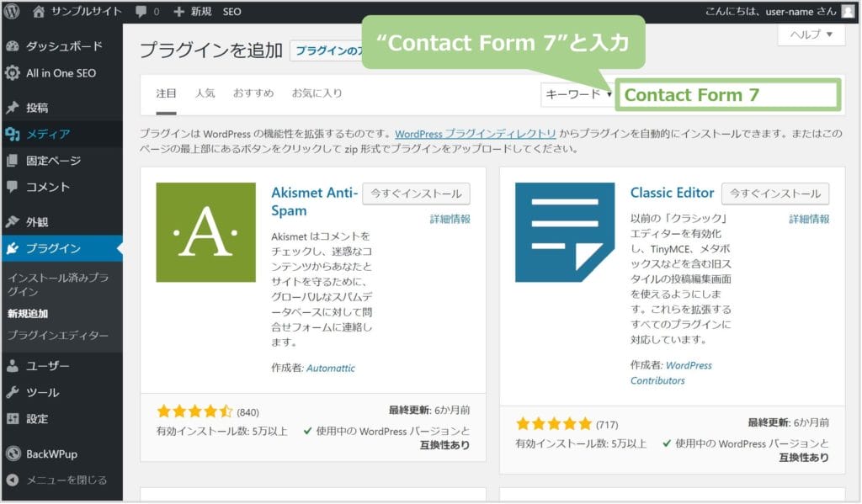Click the サンプルサイト site name
Viewport: 862px width, 504px height.
tap(87, 11)
